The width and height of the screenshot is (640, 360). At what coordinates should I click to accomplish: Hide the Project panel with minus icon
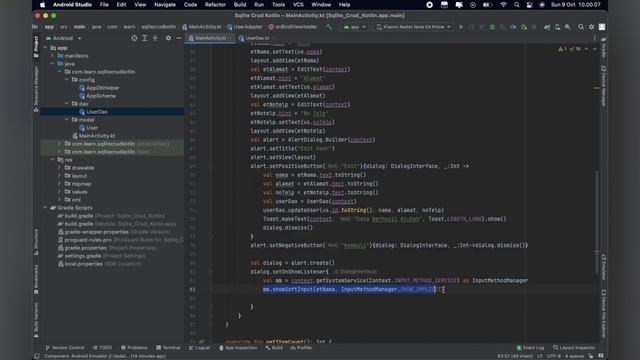tap(179, 38)
